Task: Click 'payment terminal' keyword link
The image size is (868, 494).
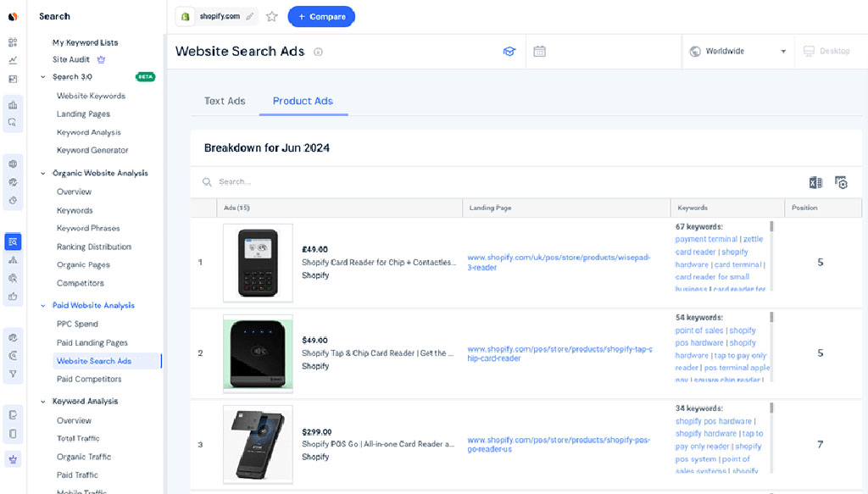Action: (706, 239)
